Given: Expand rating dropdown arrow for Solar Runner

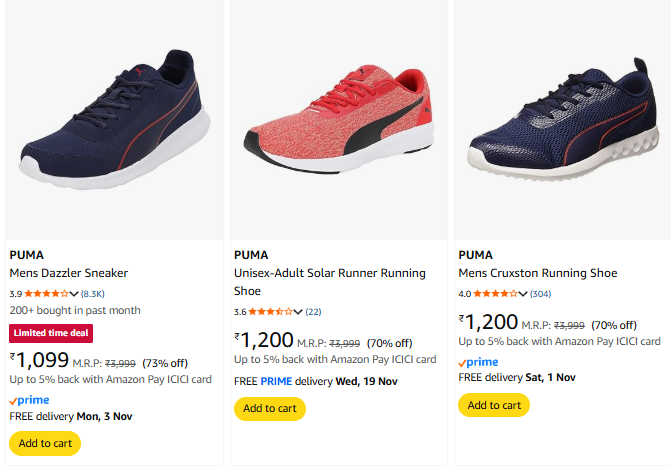Looking at the screenshot, I should click(x=299, y=312).
